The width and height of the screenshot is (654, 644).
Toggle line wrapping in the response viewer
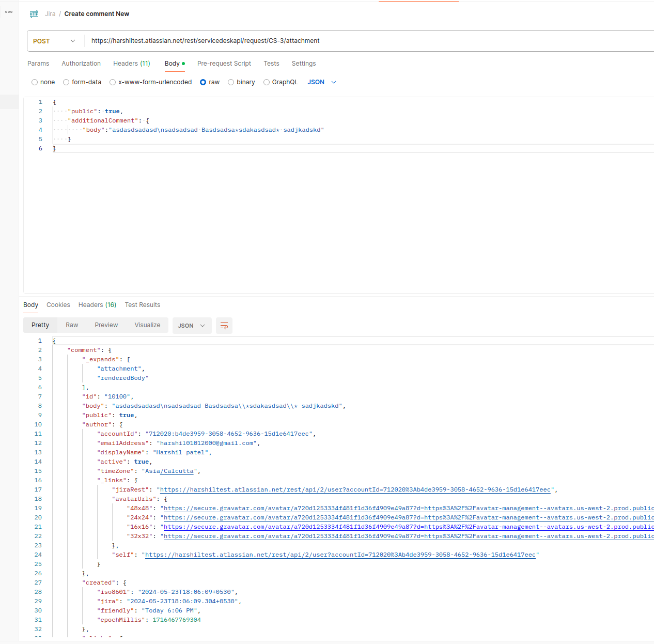[224, 326]
